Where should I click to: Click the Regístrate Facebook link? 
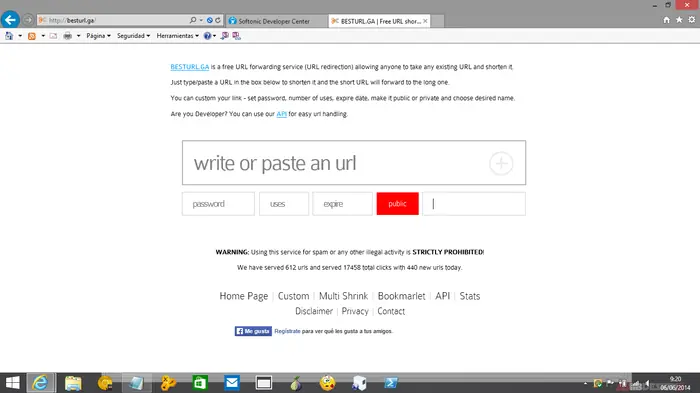click(x=287, y=331)
